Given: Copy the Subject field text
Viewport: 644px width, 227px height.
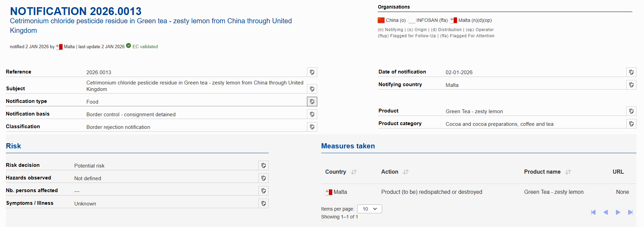Looking at the screenshot, I should pyautogui.click(x=312, y=89).
